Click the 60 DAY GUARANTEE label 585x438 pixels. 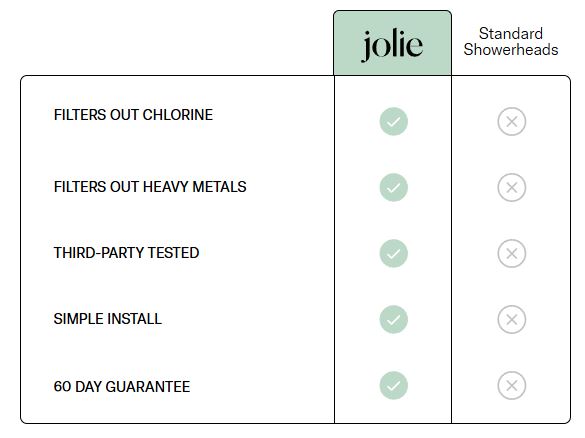click(122, 387)
